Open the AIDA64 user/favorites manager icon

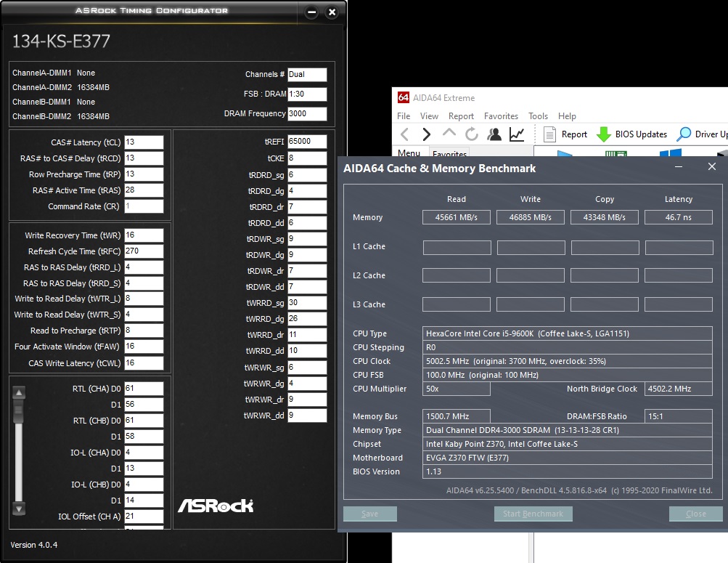coord(494,134)
